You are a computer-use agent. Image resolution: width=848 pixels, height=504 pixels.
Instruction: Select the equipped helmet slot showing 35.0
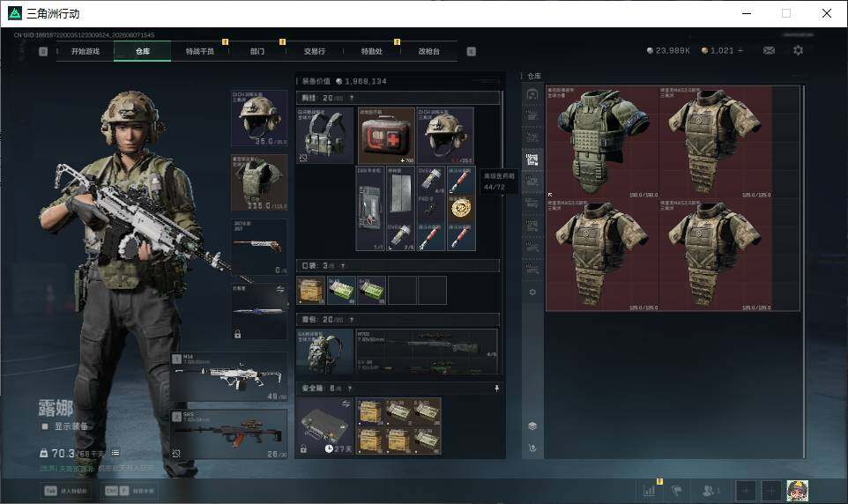click(x=259, y=118)
